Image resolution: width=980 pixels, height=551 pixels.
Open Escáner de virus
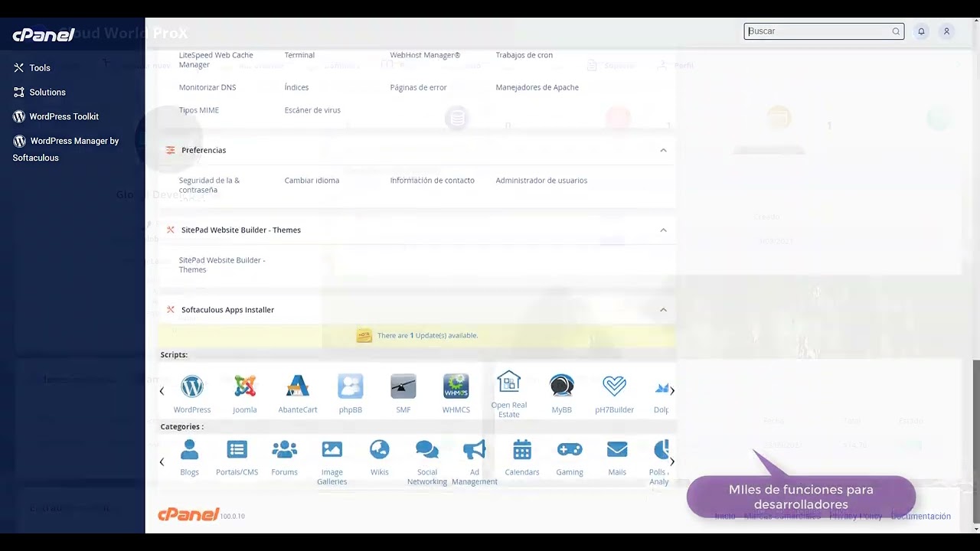click(312, 110)
